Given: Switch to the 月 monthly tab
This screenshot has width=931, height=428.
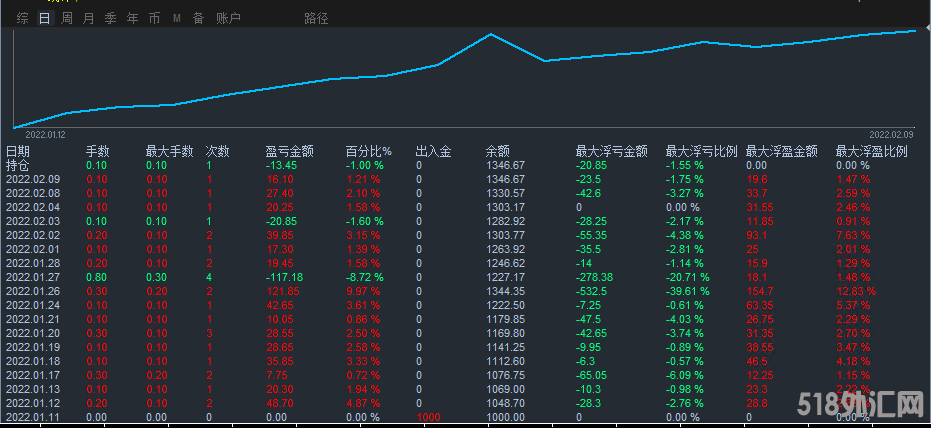Looking at the screenshot, I should [x=88, y=18].
